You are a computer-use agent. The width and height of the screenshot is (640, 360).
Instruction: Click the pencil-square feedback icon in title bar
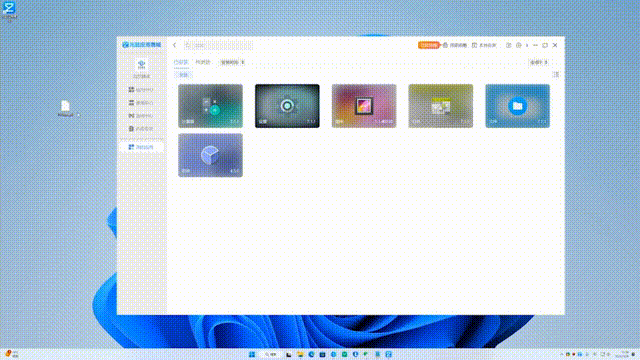[x=509, y=45]
